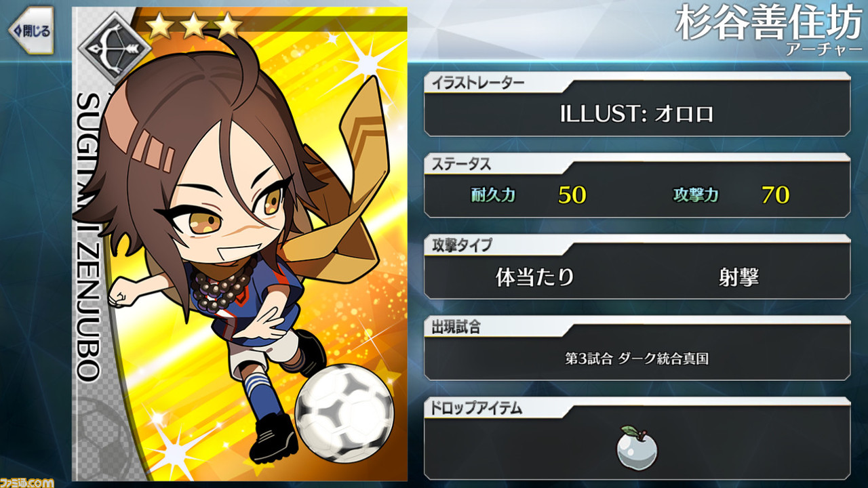The image size is (868, 488).
Task: Click the 射撃 attack type
Action: tap(738, 277)
